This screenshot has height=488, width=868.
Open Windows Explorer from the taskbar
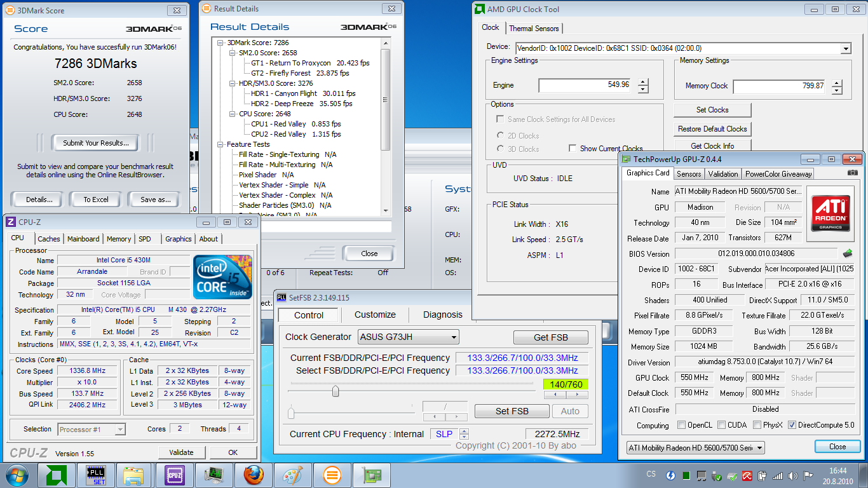(x=134, y=475)
